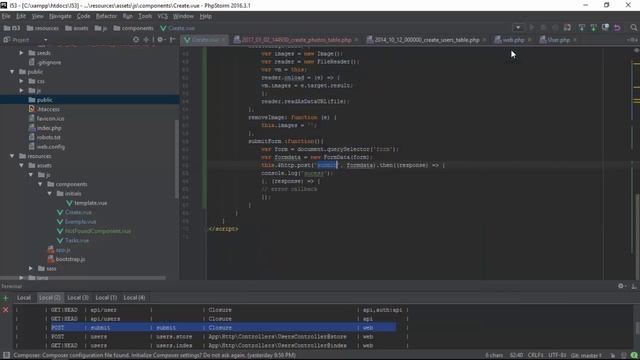
Task: Select robots.txt in project tree
Action: 45,138
